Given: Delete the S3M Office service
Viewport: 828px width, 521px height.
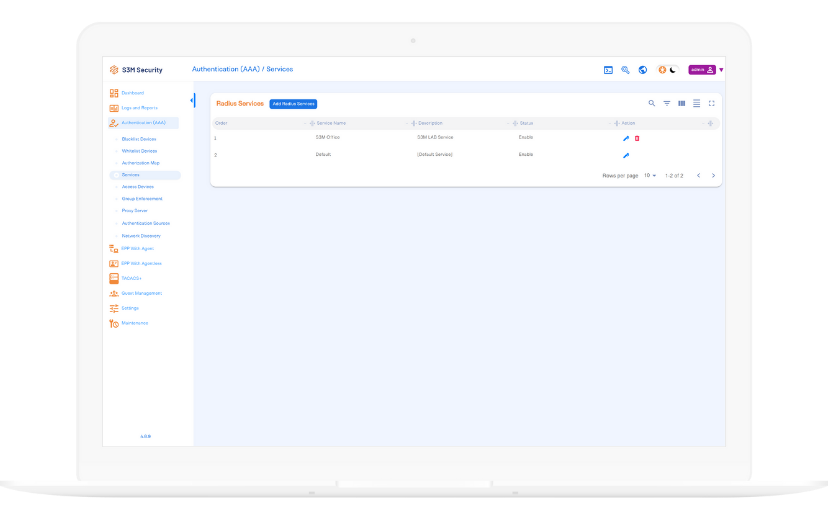Looking at the screenshot, I should [x=637, y=138].
